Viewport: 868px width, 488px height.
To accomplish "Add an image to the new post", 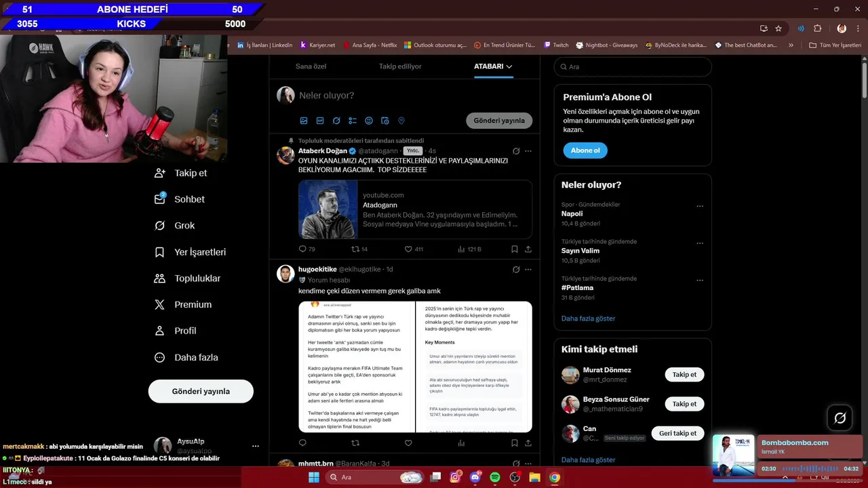I will (x=304, y=121).
